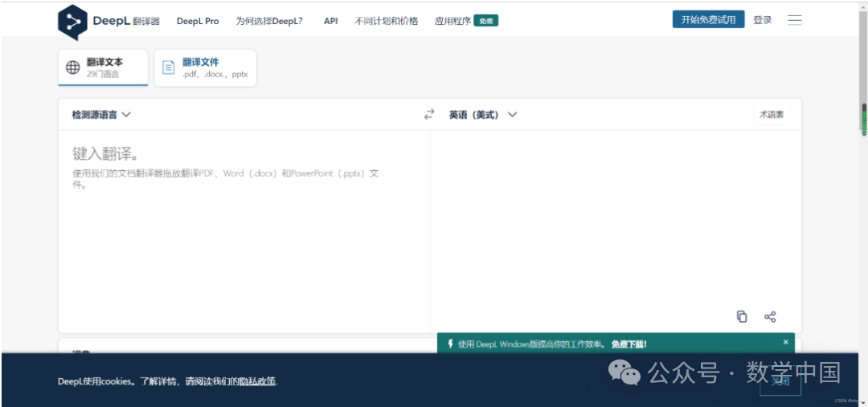Click the globe icon on 翻译文本 tab
868x407 pixels.
73,67
